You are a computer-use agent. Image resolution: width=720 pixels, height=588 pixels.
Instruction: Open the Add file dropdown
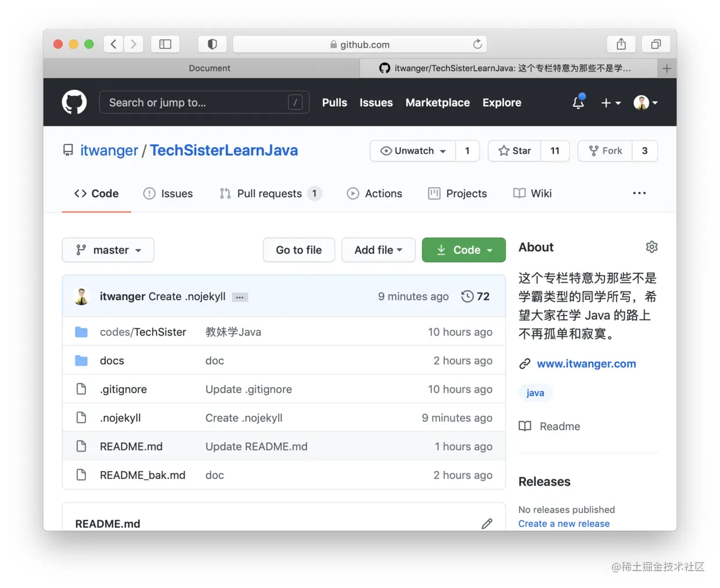(378, 250)
